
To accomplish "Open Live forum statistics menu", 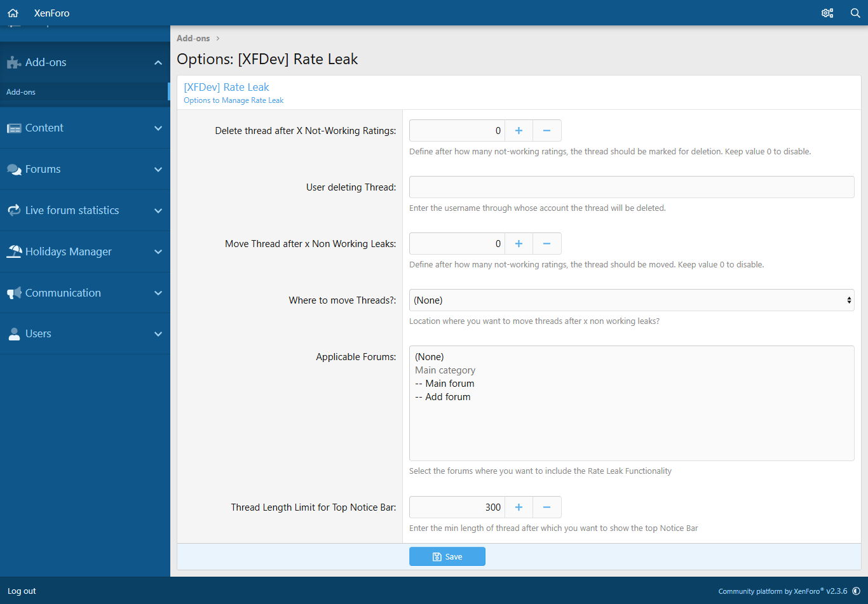I will click(72, 210).
